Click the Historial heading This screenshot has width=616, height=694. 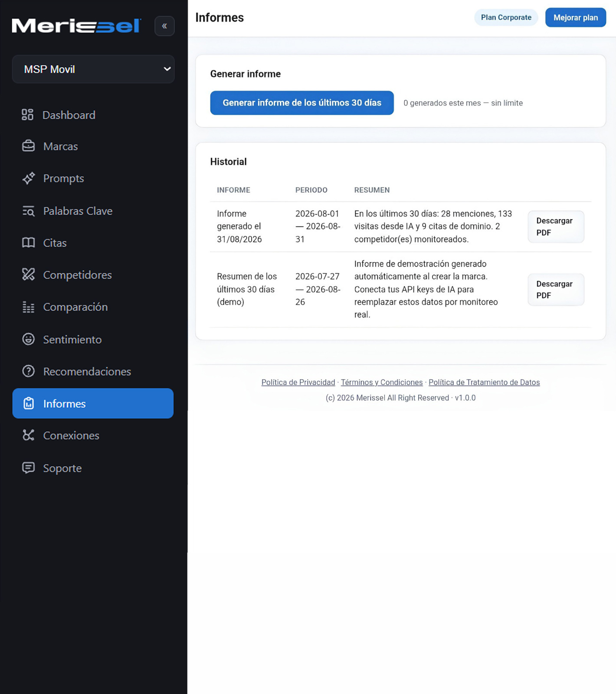pyautogui.click(x=228, y=162)
